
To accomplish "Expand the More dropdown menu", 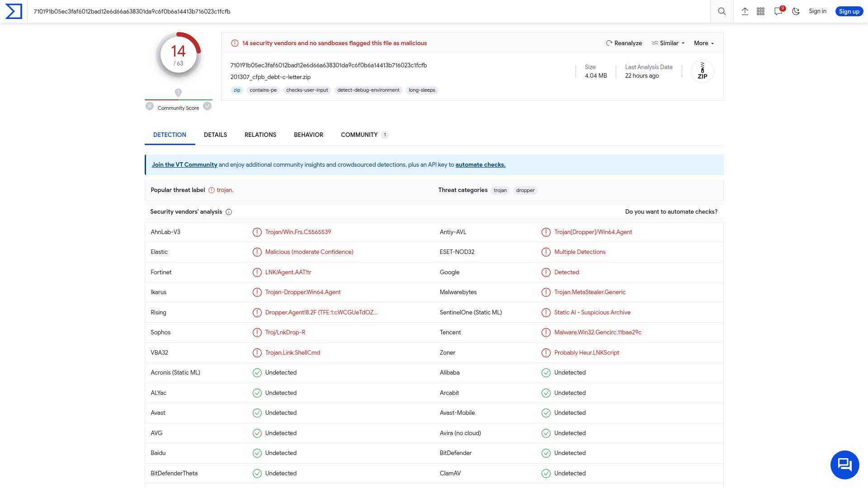I will (703, 43).
